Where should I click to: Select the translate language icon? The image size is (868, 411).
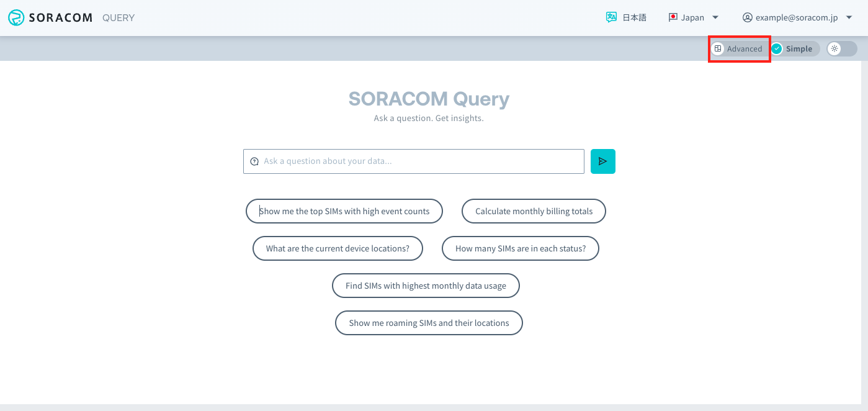[x=612, y=17]
